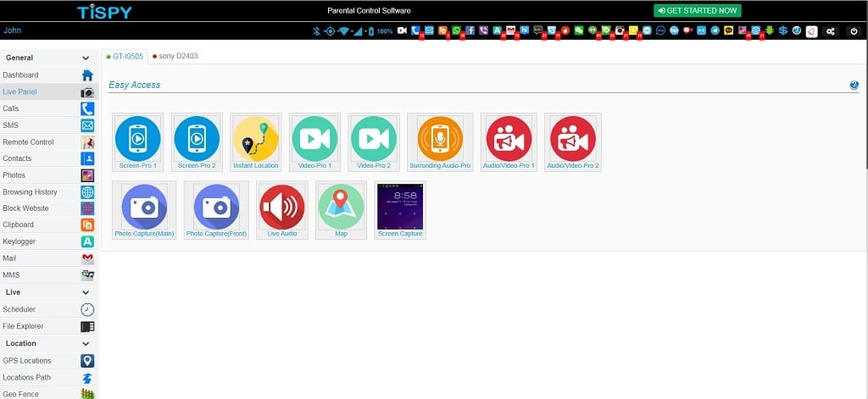This screenshot has height=399, width=868.
Task: Open Facebook icon in top bar
Action: click(x=470, y=30)
